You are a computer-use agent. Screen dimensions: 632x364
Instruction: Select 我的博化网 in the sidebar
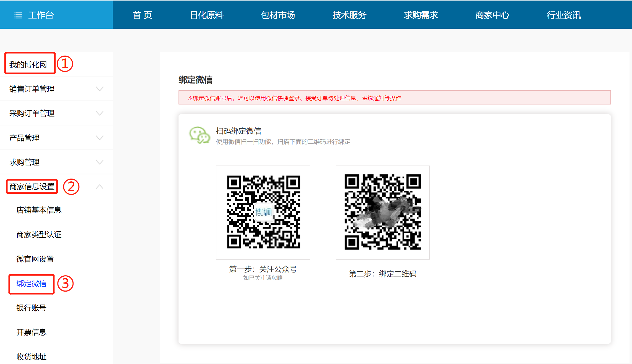click(x=28, y=64)
